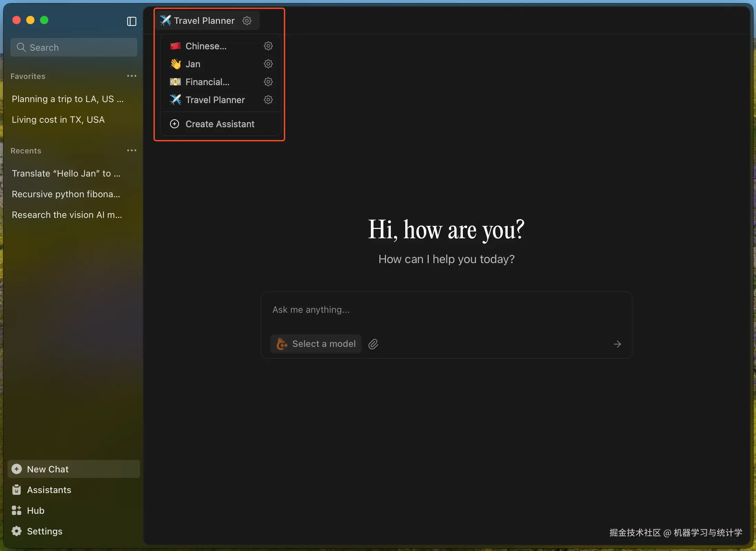Toggle the left sidebar visibility

click(x=131, y=21)
